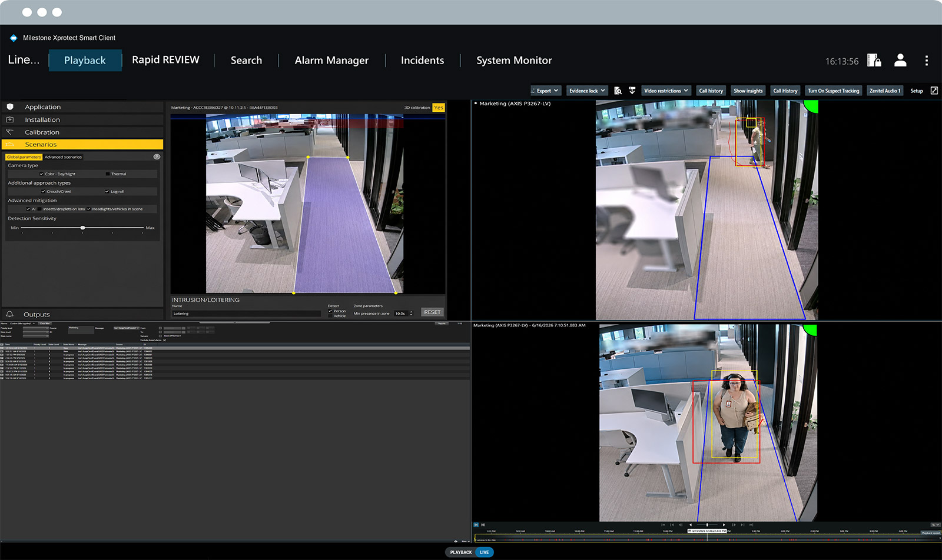The height and width of the screenshot is (560, 942).
Task: Click the Zenitel Audio 1 button
Action: (x=884, y=91)
